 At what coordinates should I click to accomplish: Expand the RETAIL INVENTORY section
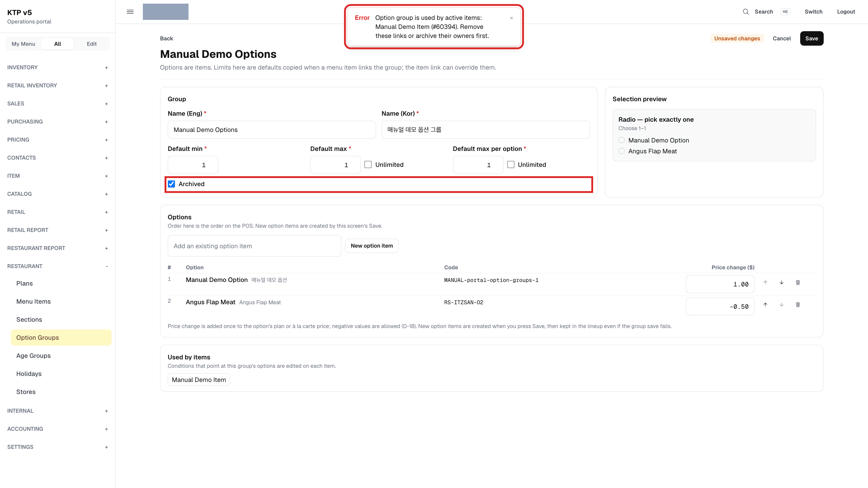58,86
